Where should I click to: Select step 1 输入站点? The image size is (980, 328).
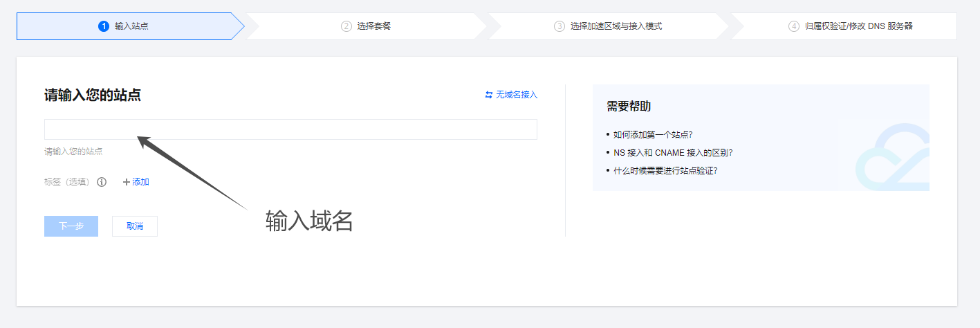(131, 26)
